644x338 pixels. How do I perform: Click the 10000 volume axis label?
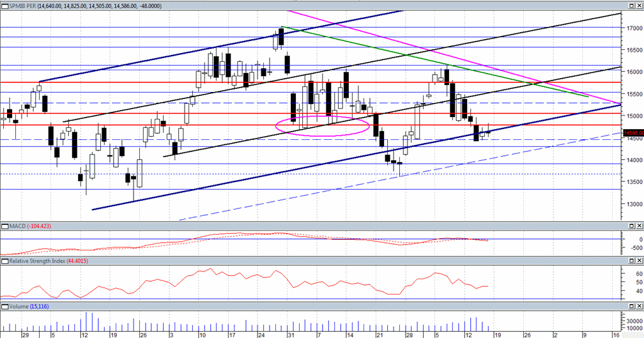[635, 328]
